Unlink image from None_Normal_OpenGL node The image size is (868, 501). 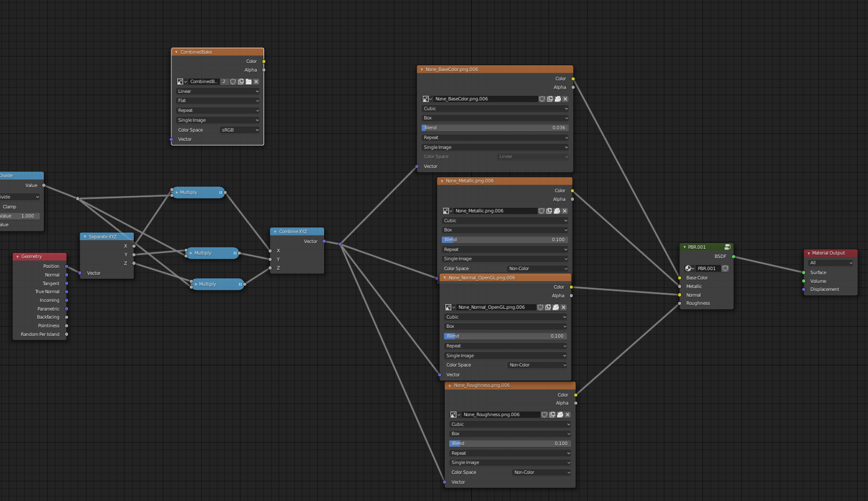tap(563, 307)
